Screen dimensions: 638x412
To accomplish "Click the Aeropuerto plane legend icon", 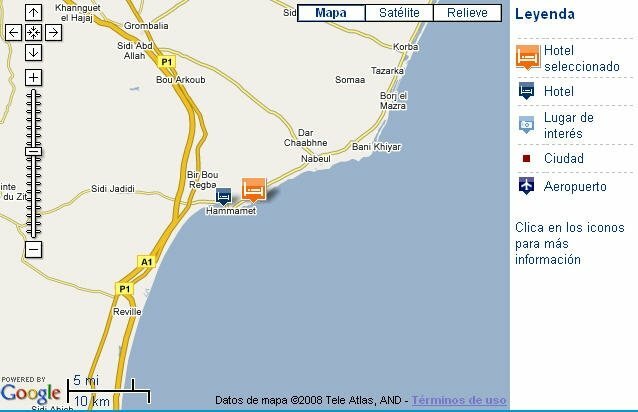I will click(x=527, y=186).
